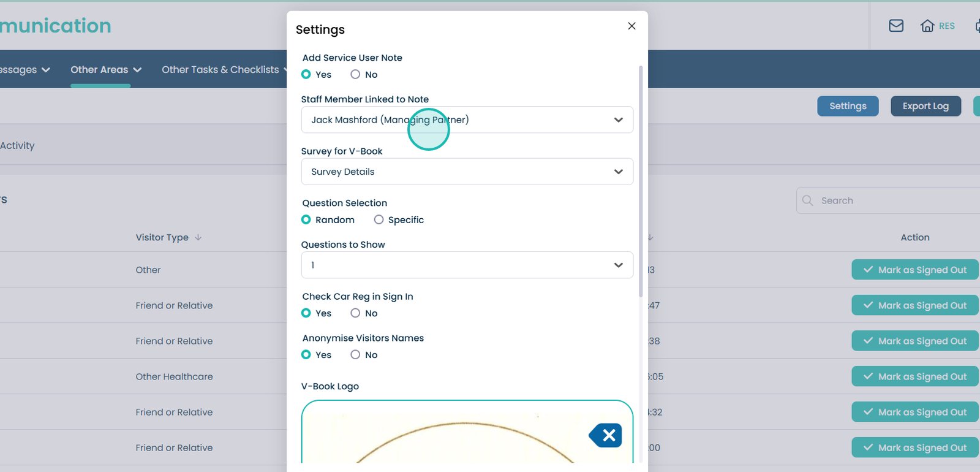Expand the Survey for V-Book dropdown
The height and width of the screenshot is (472, 980).
[x=467, y=172]
